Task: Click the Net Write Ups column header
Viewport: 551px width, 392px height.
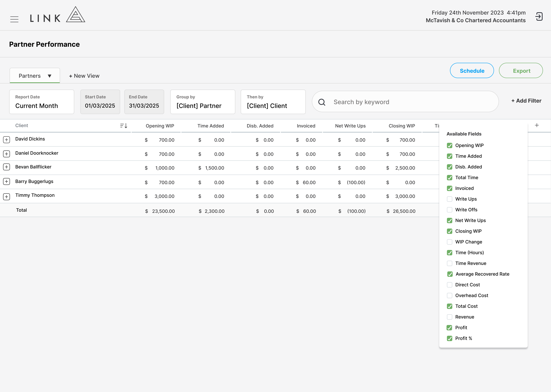Action: (x=350, y=126)
